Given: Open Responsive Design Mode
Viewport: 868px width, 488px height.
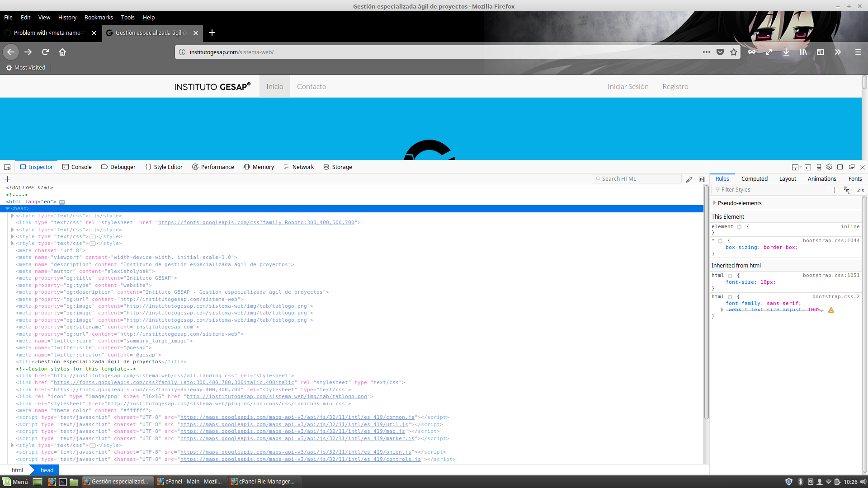Looking at the screenshot, I should 819,167.
